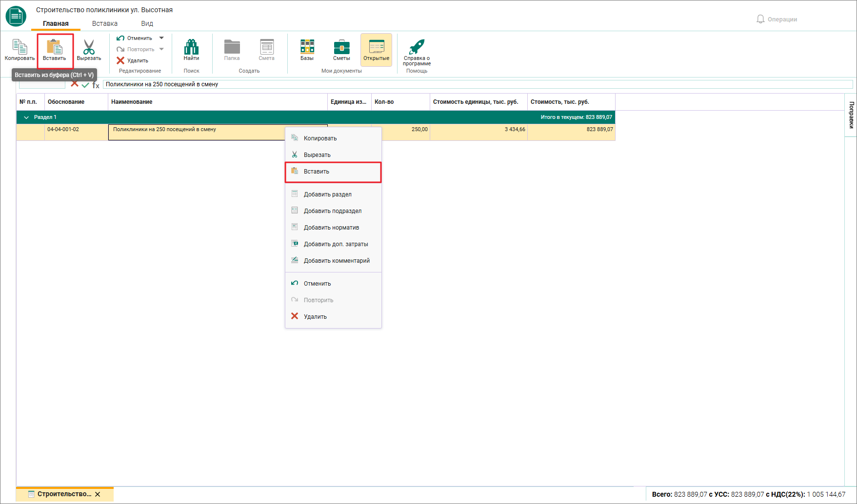This screenshot has width=857, height=504.
Task: Close the Строительство document tab
Action: pyautogui.click(x=98, y=494)
